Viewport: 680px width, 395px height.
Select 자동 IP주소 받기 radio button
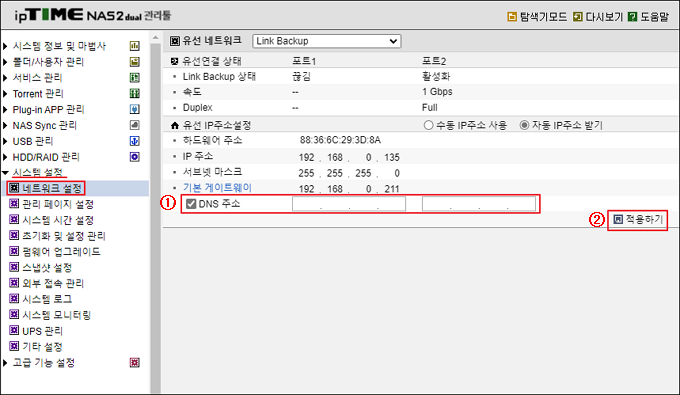click(524, 125)
